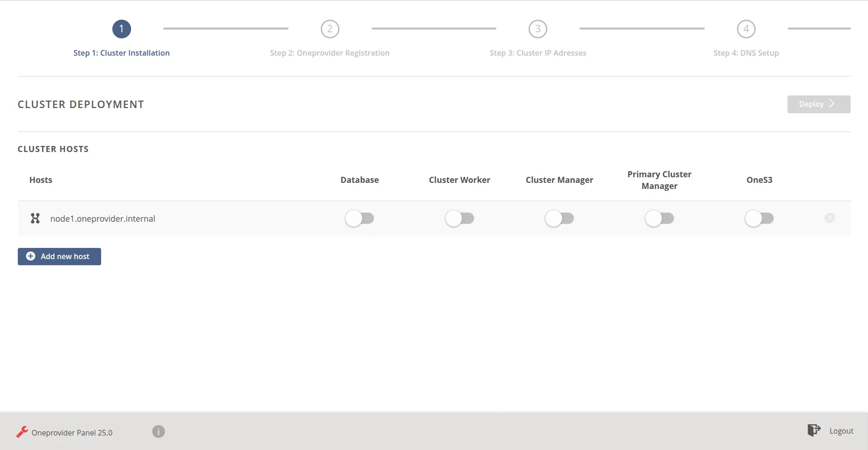Click the host icon beside node1.oneprovider.internal
Screen dimensions: 868x450
tap(35, 218)
